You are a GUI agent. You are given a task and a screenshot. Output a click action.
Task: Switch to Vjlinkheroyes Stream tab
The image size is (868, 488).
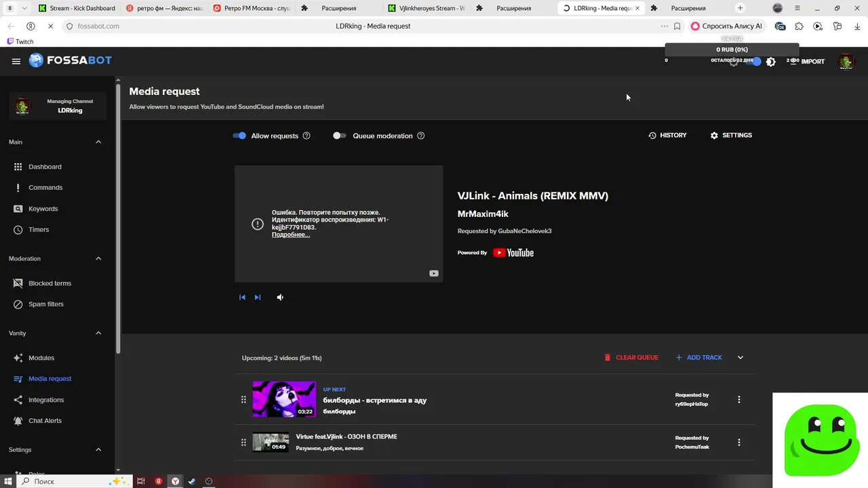coord(427,8)
